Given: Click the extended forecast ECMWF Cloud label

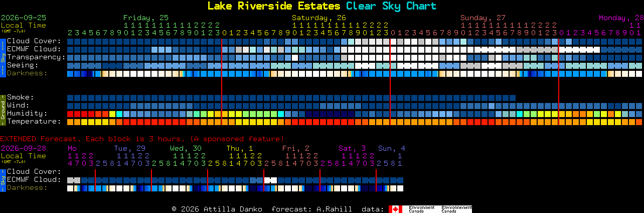Looking at the screenshot, I should click(34, 180).
